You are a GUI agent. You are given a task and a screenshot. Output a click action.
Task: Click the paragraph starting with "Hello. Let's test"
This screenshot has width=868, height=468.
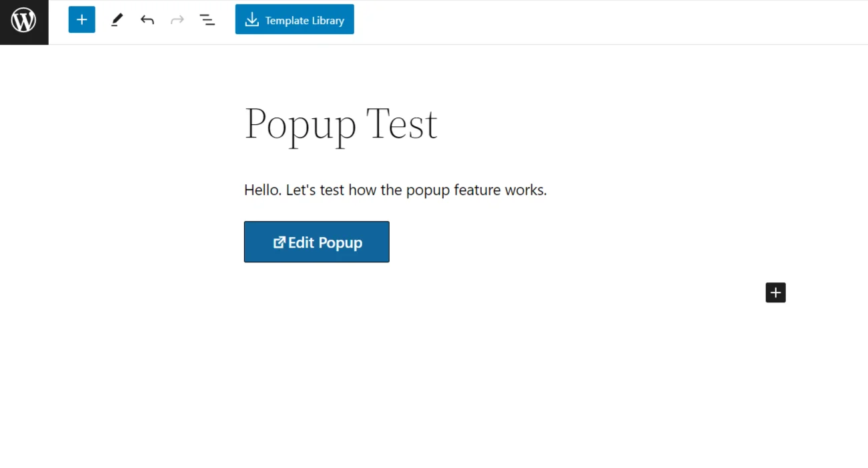[x=396, y=190]
